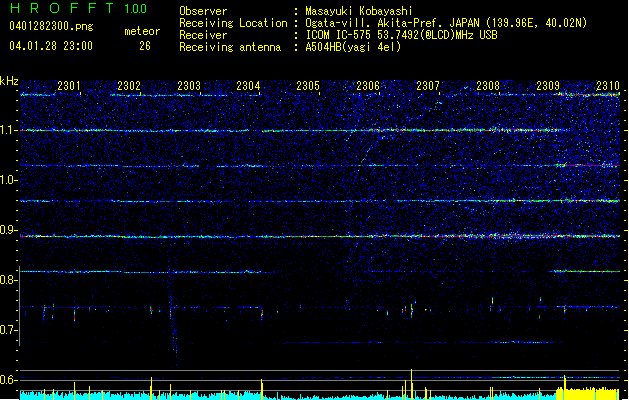Screen dimensions: 629x400
Task: Click the kHz axis label
Action: 9,81
